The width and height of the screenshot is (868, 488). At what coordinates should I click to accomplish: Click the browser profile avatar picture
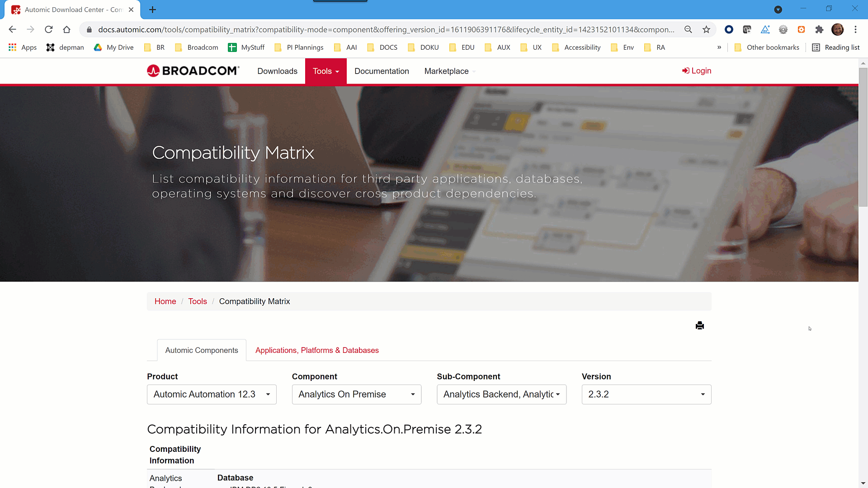(x=838, y=29)
